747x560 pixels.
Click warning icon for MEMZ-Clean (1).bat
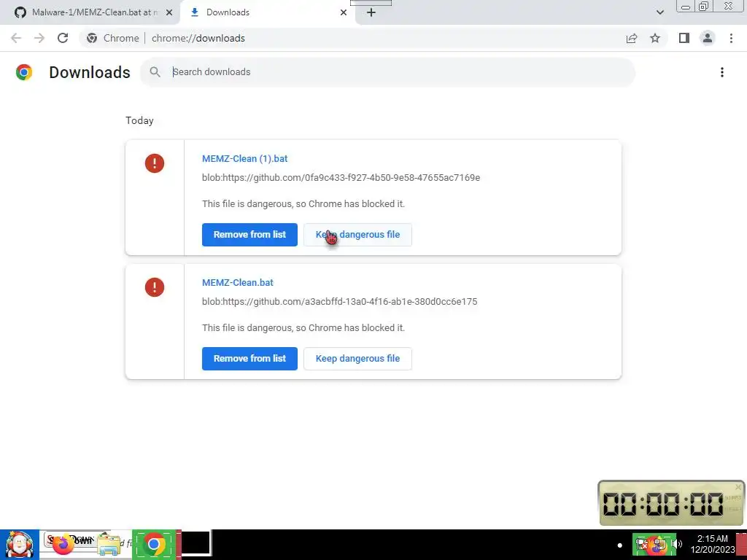click(x=155, y=163)
